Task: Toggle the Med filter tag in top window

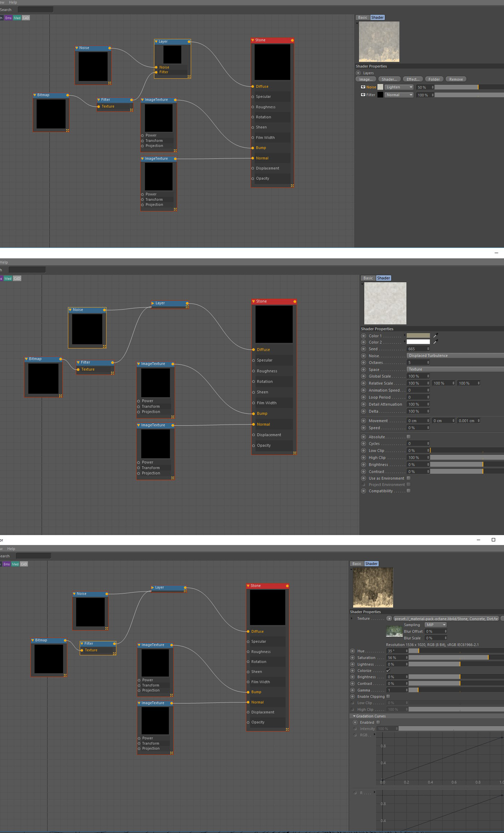Action: 17,18
